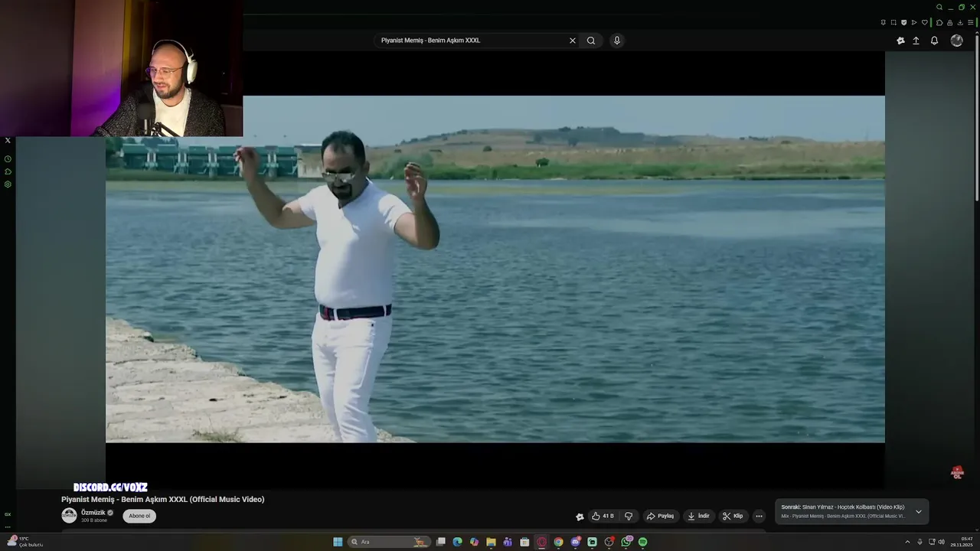
Task: Click the star badge icon beside the upload arrow
Action: [x=900, y=41]
